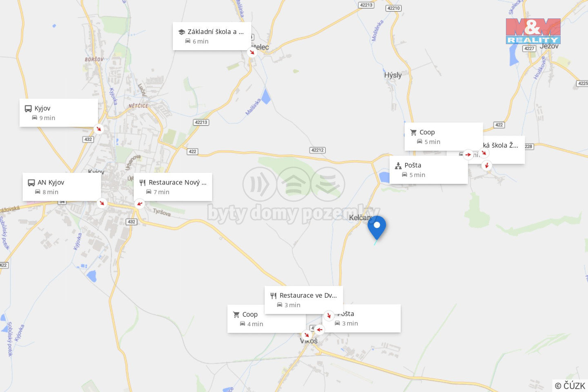The image size is (588, 392).
Task: Click the Hýsly village label on map
Action: click(x=393, y=75)
